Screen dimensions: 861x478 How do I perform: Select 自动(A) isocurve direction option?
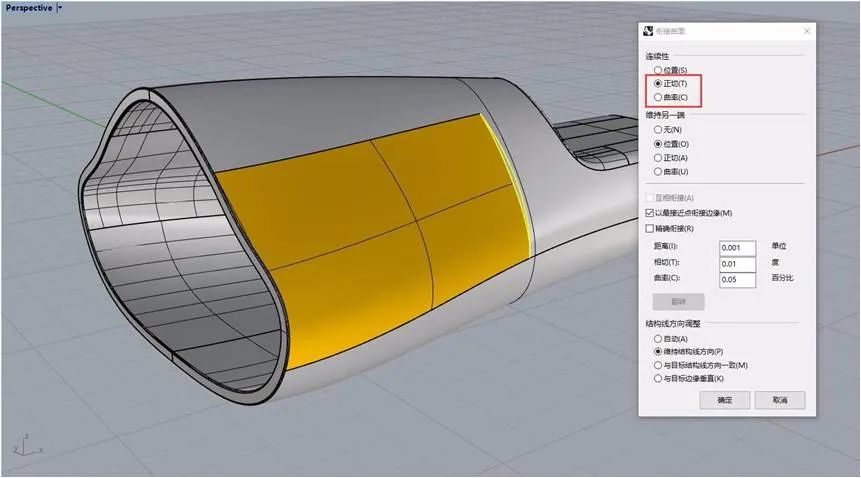pyautogui.click(x=657, y=339)
